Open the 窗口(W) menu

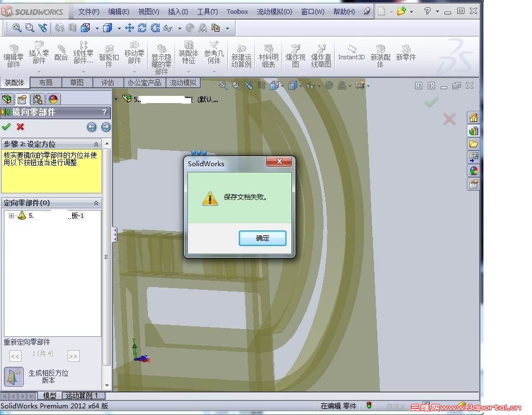313,12
